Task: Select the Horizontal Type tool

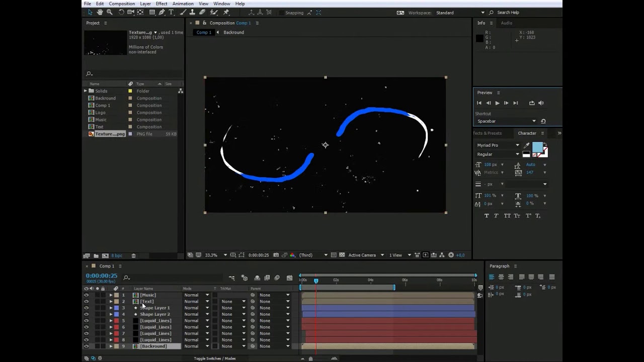Action: click(171, 12)
